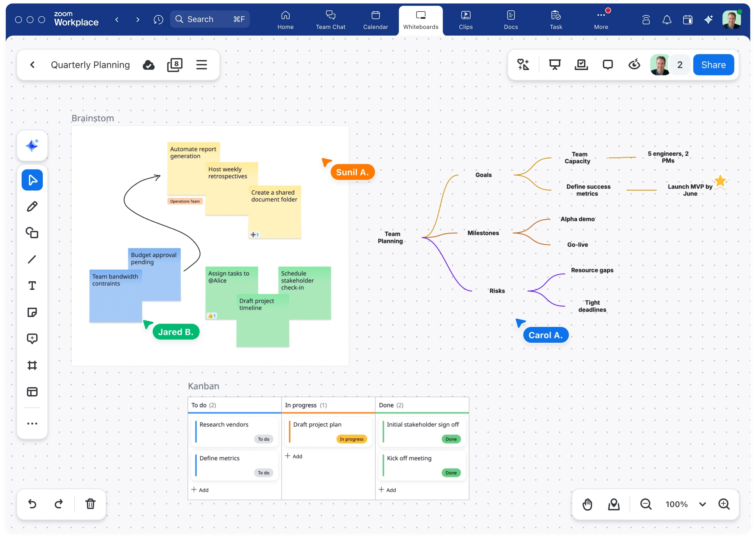Enable follow mode with the eye icon
Image resolution: width=756 pixels, height=539 pixels.
(634, 64)
